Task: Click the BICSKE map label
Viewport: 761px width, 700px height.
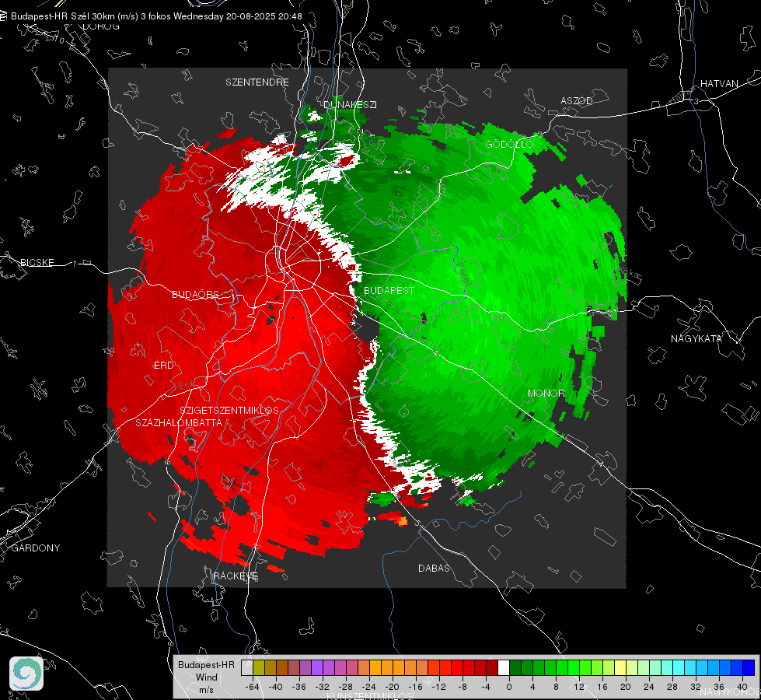Action: click(37, 263)
